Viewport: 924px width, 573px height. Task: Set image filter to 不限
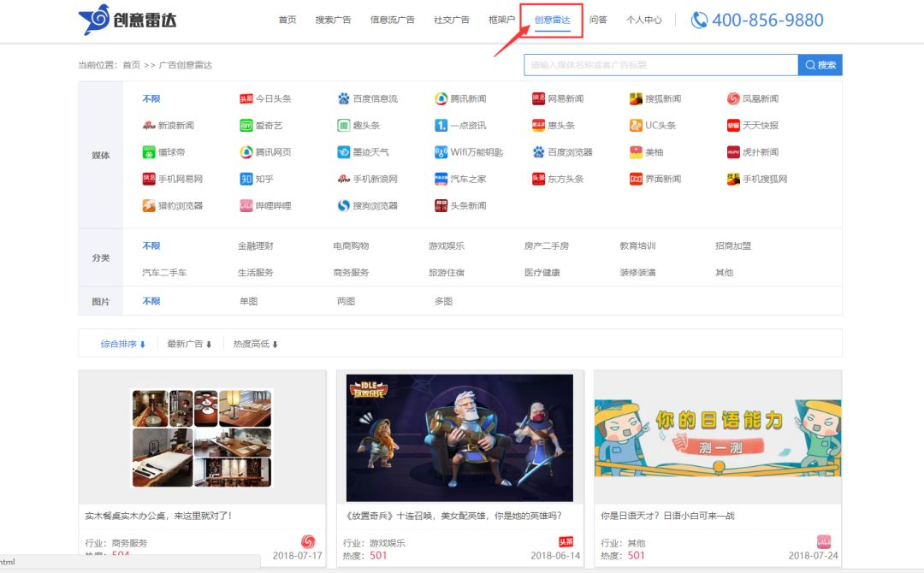(151, 302)
